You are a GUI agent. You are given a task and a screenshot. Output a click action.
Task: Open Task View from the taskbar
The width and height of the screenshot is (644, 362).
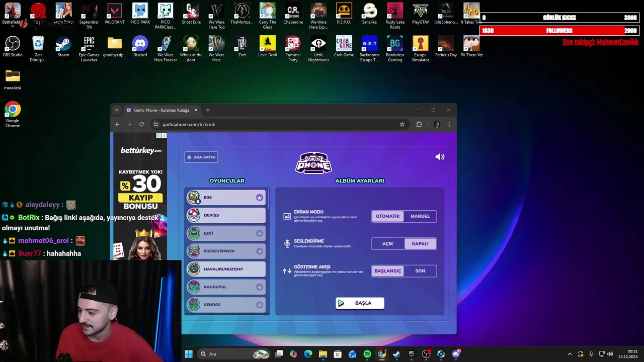pos(279,354)
